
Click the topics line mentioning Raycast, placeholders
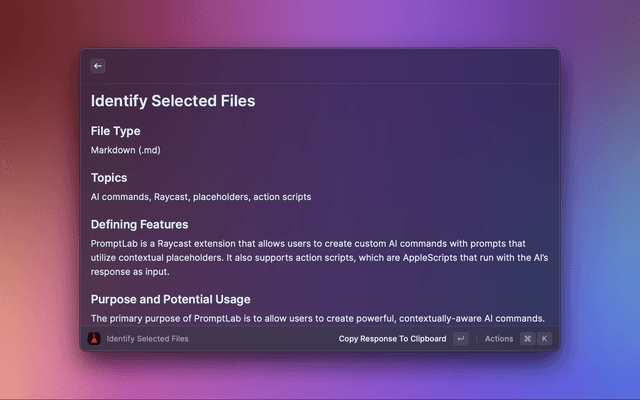(201, 197)
